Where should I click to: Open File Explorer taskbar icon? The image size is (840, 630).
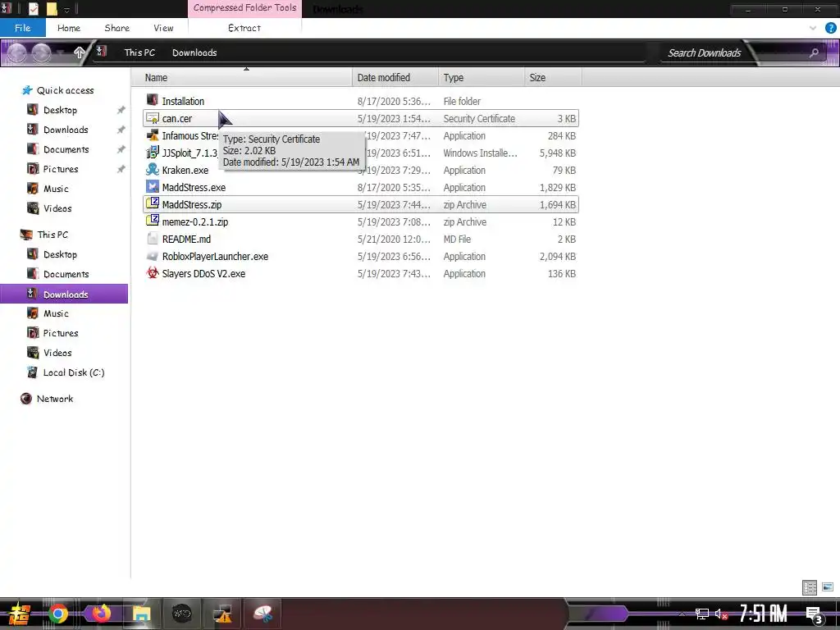point(141,614)
